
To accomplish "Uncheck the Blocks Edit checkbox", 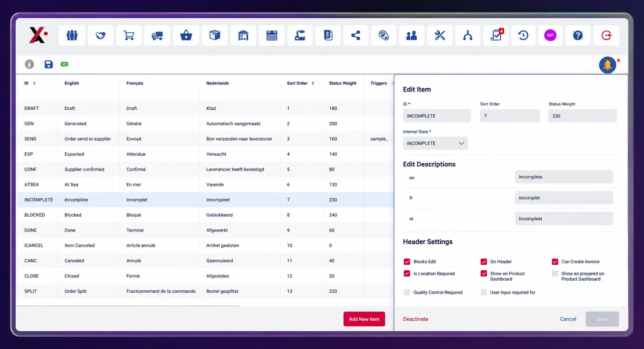I will point(407,262).
